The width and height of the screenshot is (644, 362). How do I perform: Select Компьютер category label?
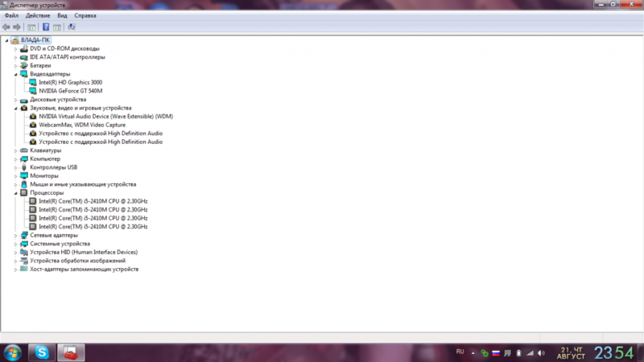(45, 158)
